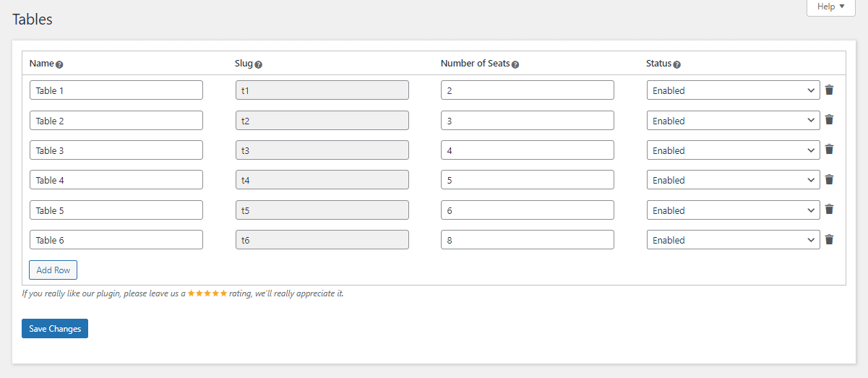Remove the Table 6 row with trash icon
The height and width of the screenshot is (378, 868).
(829, 240)
